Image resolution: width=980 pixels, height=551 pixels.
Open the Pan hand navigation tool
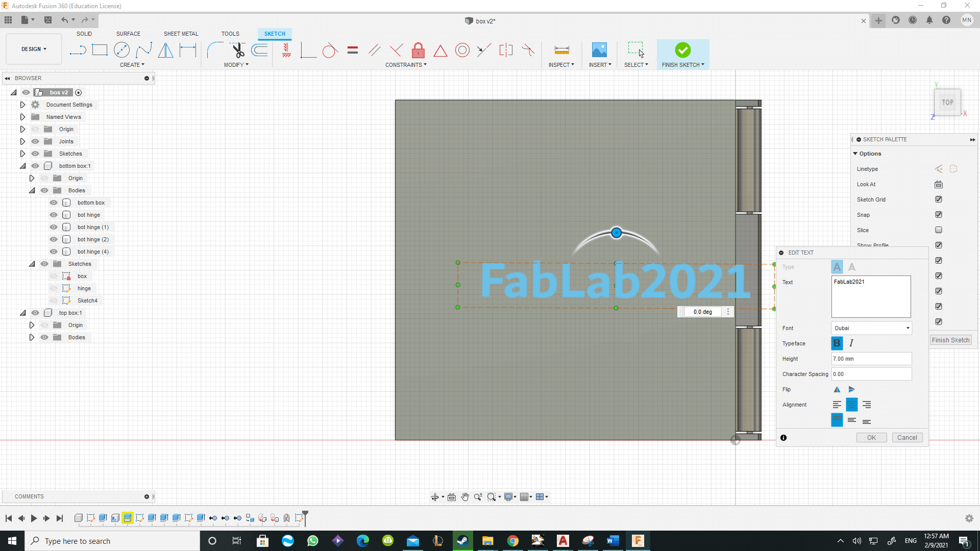point(465,497)
